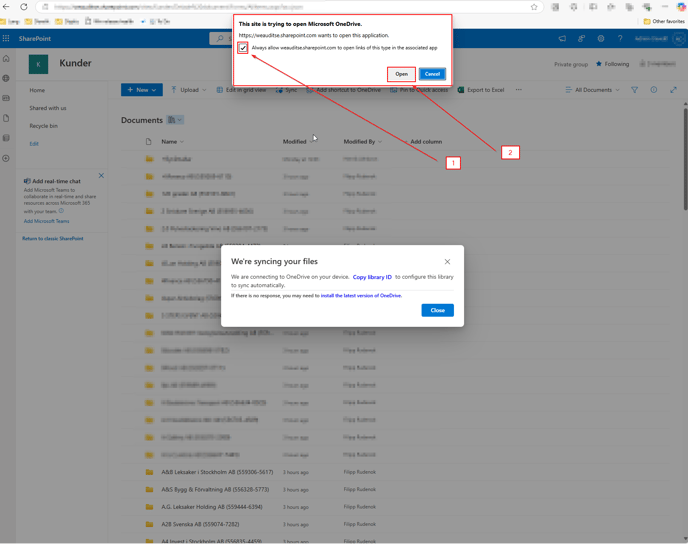Open the details pane info icon
The image size is (688, 544).
654,90
